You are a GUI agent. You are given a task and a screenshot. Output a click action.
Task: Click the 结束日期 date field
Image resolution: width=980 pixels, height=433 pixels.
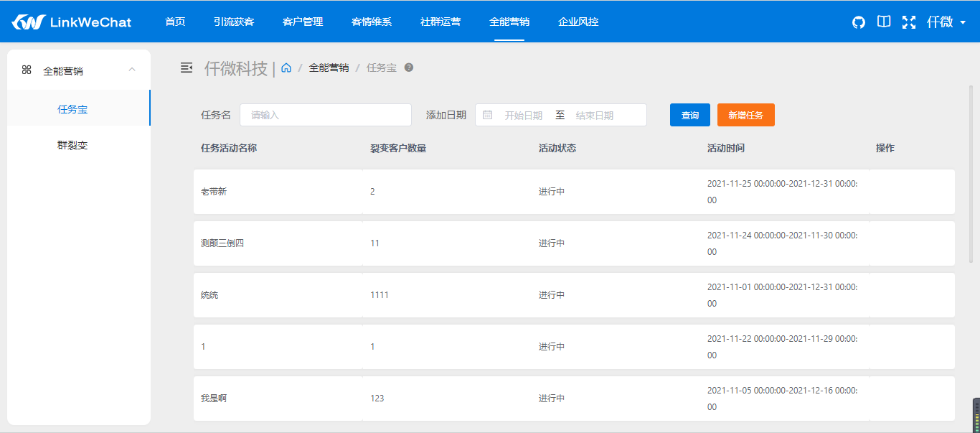click(595, 115)
